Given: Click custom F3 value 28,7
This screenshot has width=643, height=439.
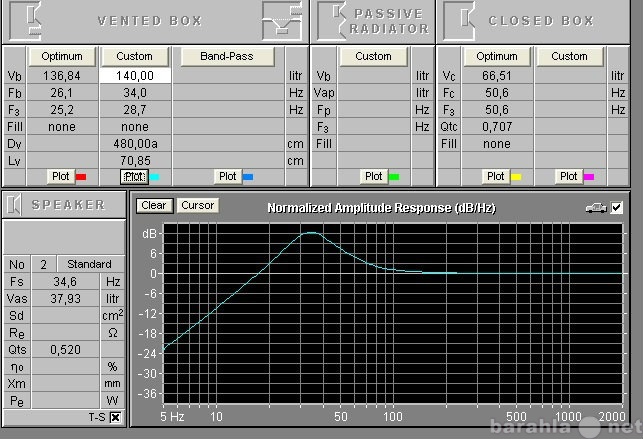Looking at the screenshot, I should pyautogui.click(x=135, y=110).
